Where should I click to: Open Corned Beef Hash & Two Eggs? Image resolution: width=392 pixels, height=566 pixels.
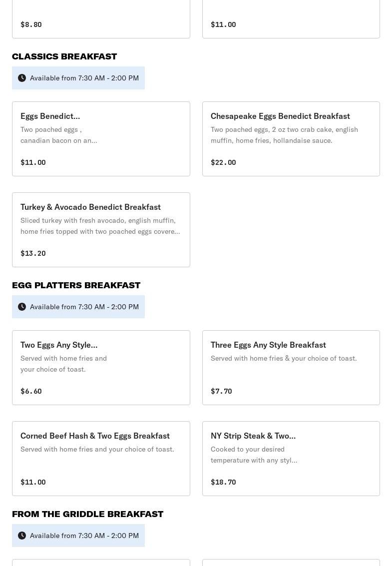click(101, 459)
